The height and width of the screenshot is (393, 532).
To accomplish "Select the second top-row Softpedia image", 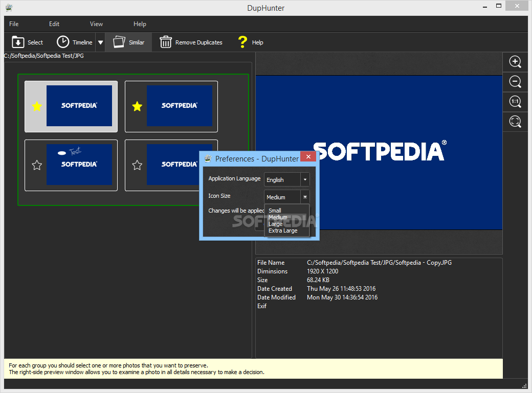I will point(180,106).
